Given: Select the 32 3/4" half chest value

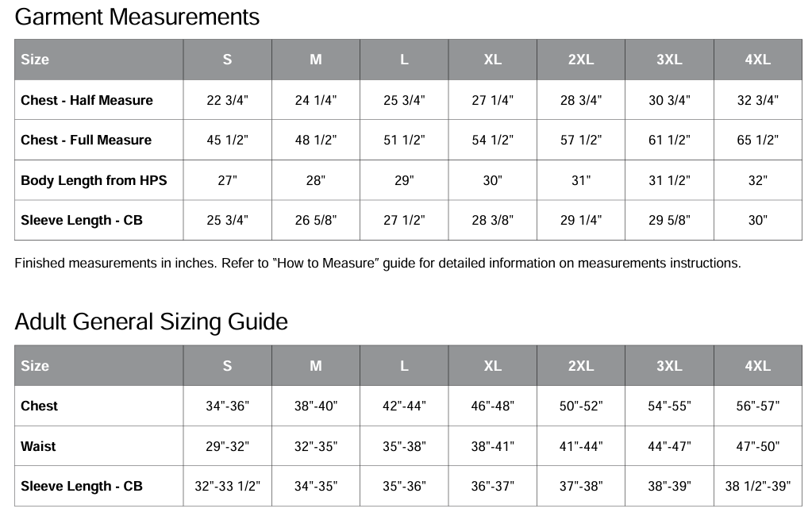Looking at the screenshot, I should (757, 100).
